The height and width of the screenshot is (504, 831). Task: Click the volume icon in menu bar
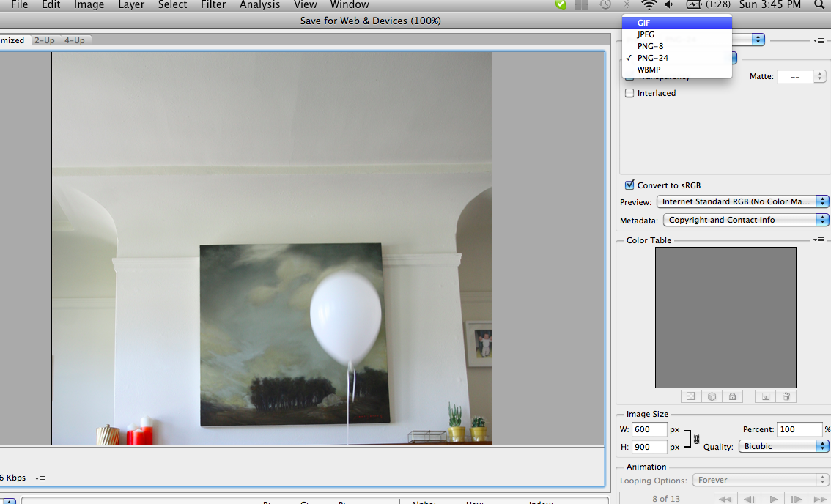(x=669, y=5)
